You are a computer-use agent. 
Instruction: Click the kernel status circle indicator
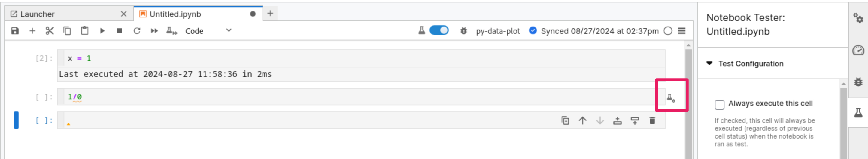(x=667, y=31)
